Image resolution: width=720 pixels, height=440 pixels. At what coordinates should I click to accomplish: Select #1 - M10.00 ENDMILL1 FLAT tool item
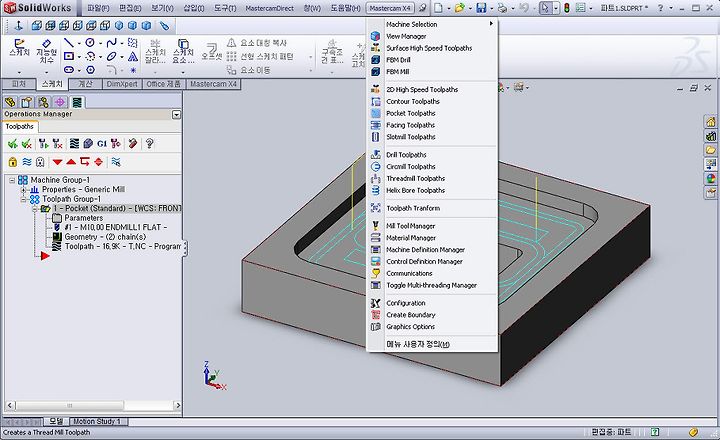click(x=116, y=227)
